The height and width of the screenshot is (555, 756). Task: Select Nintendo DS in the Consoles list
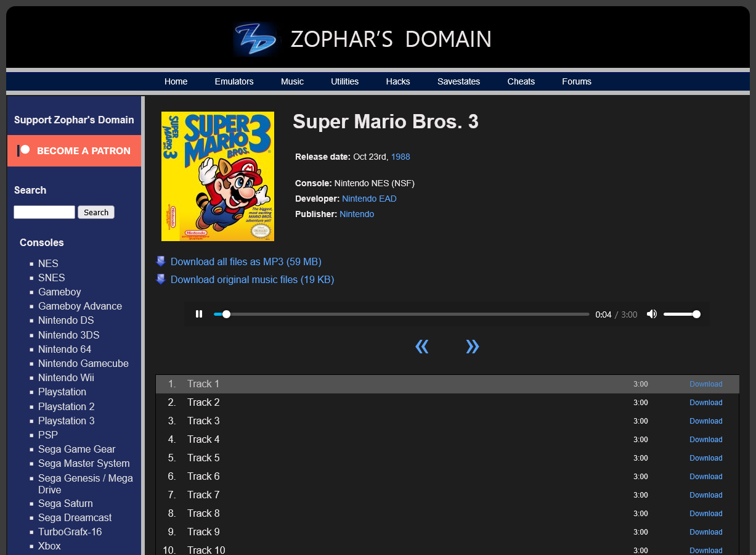[x=66, y=320]
